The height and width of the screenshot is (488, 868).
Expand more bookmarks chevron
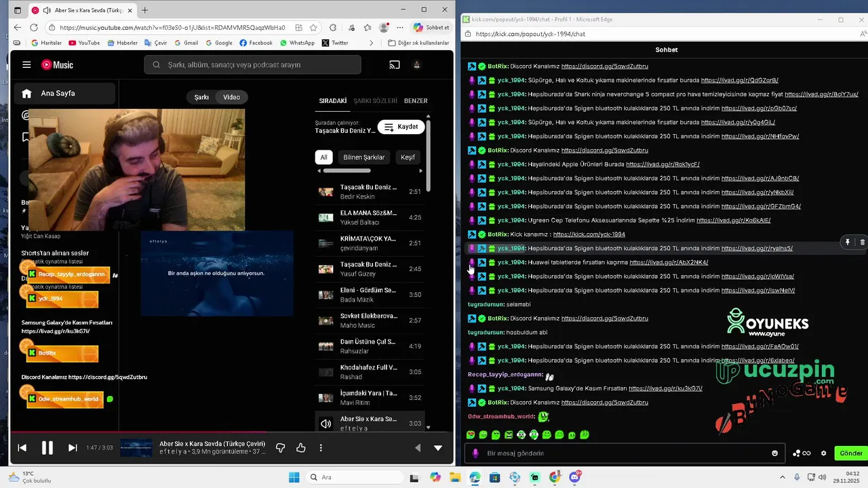coord(371,43)
